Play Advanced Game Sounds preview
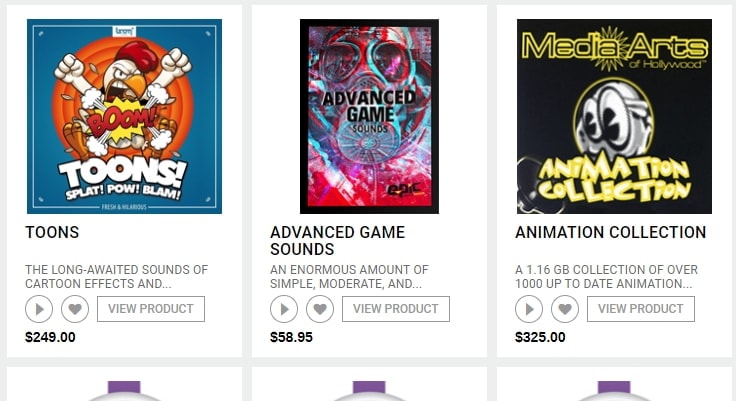736x401 pixels. [284, 309]
